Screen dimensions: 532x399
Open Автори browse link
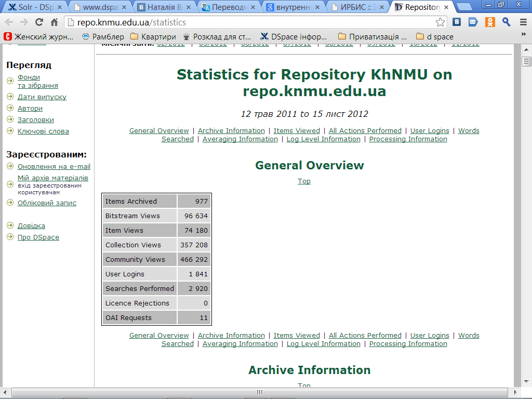point(30,109)
